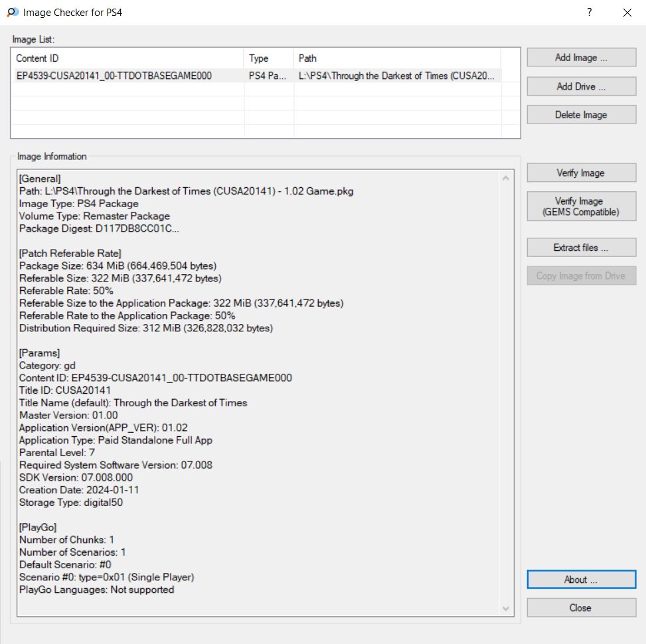Click the Package Digest: D117DB8CC01C... line
The height and width of the screenshot is (644, 646).
tap(99, 228)
